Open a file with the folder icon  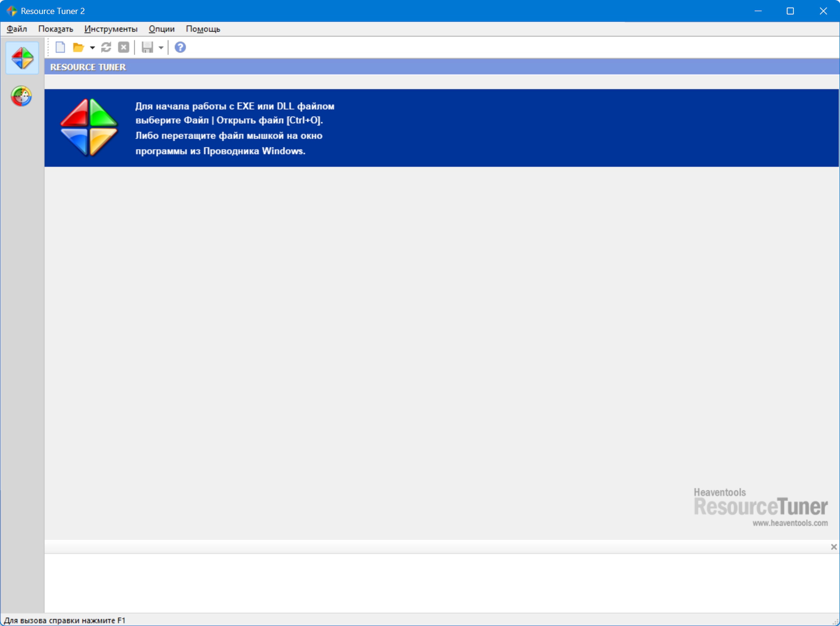(78, 47)
